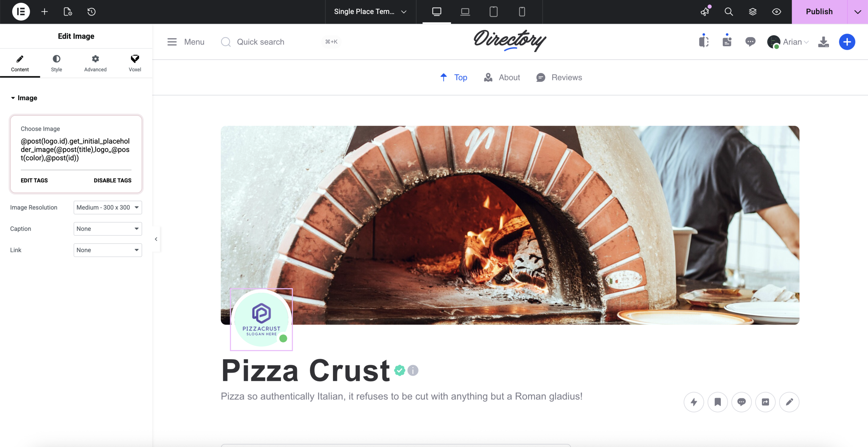Click the bookmark action icon
The image size is (868, 447).
point(717,402)
